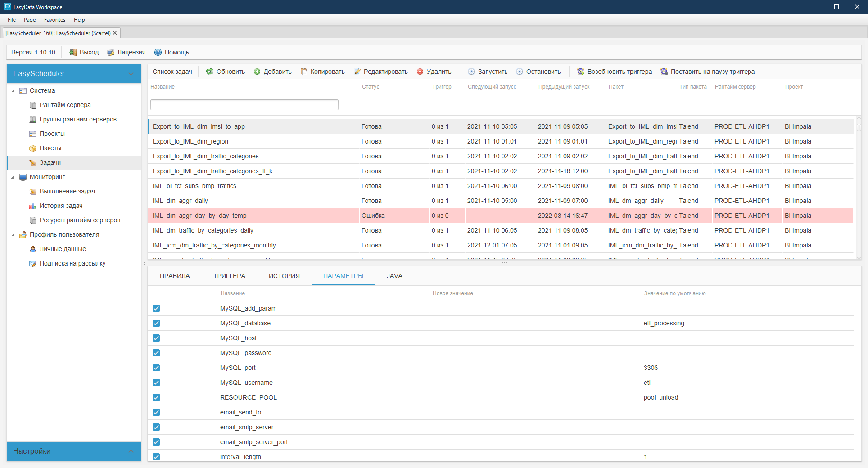Open the Помощь help icon
Viewport: 868px width, 468px height.
tap(158, 52)
